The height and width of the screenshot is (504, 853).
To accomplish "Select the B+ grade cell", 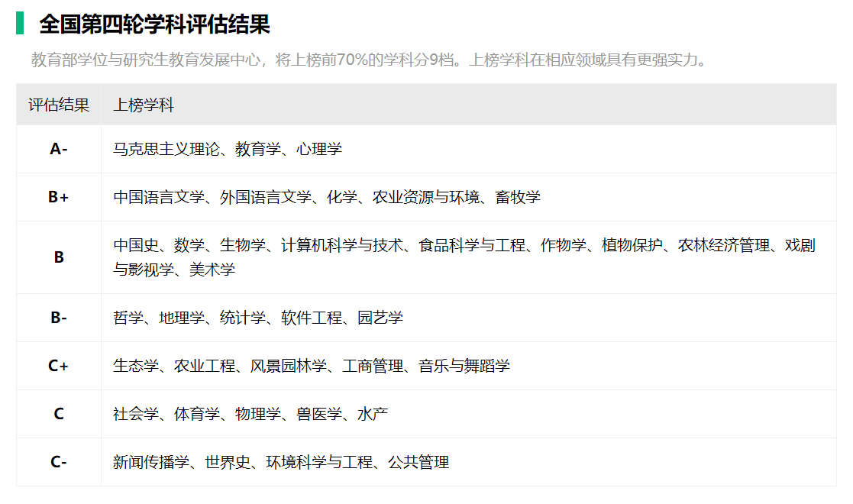I will [59, 197].
